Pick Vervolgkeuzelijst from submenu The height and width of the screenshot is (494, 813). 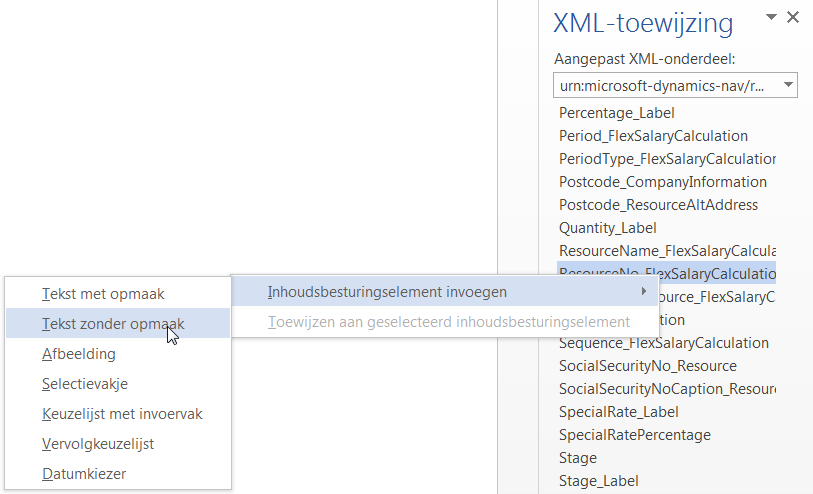[x=98, y=444]
